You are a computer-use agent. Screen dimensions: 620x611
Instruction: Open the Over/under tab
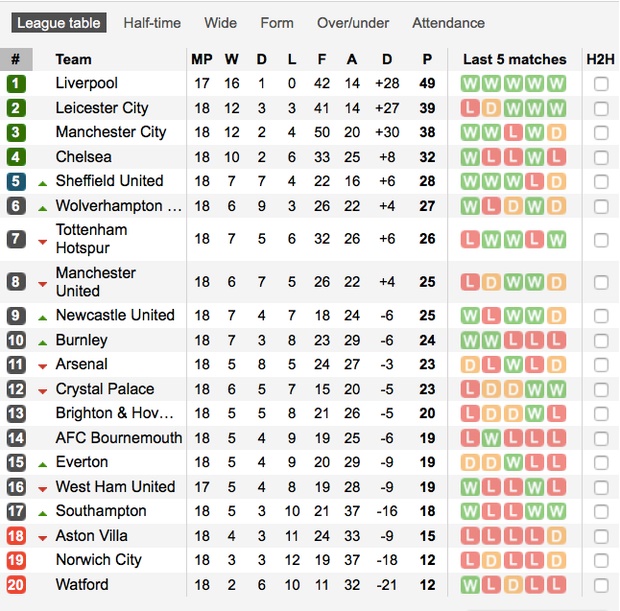(351, 22)
